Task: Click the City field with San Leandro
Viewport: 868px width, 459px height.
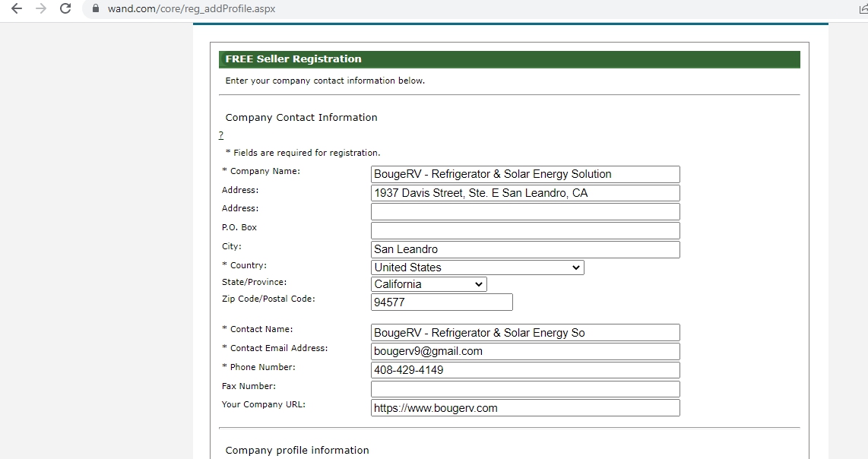Action: click(524, 249)
